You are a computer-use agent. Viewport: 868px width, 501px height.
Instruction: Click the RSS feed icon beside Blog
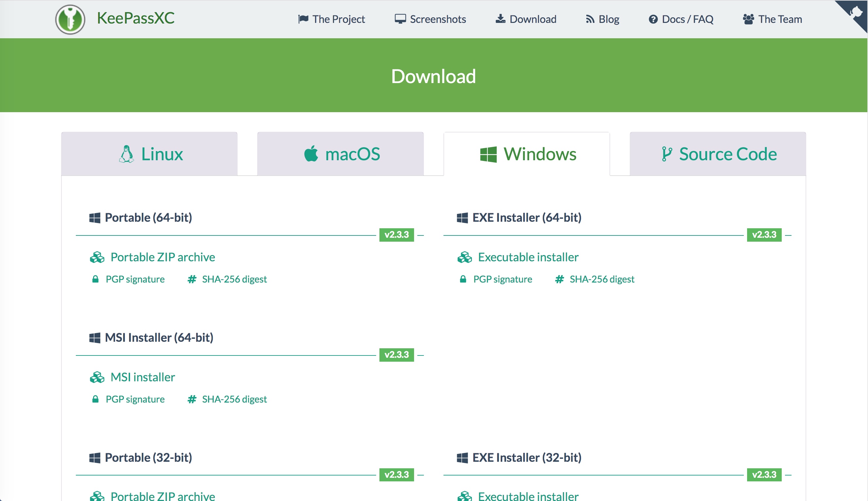pos(590,19)
